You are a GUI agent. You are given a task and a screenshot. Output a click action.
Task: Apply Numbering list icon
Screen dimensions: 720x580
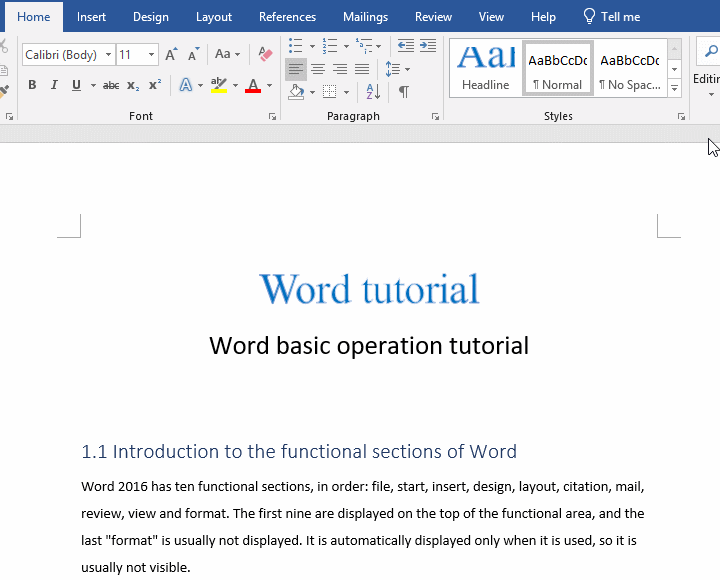click(x=330, y=46)
